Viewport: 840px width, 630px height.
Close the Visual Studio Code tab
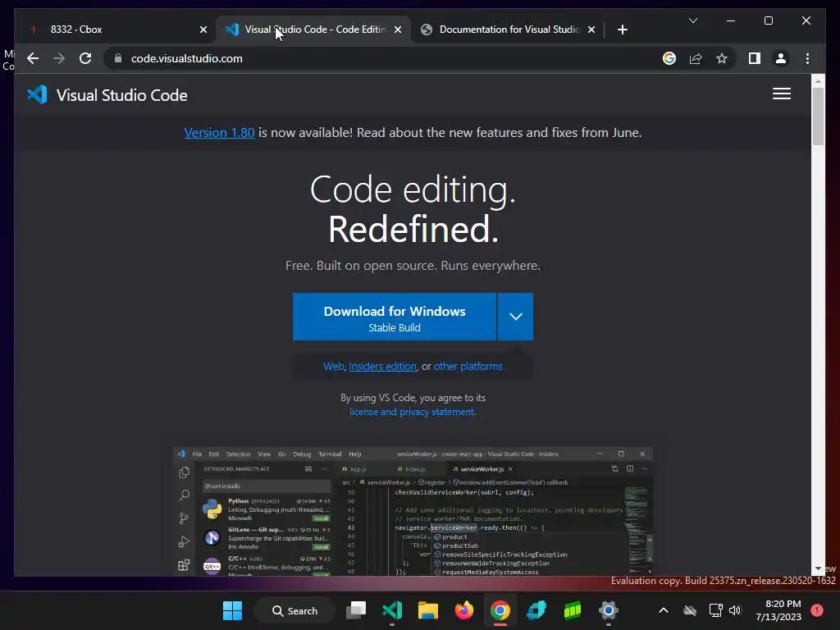[398, 30]
